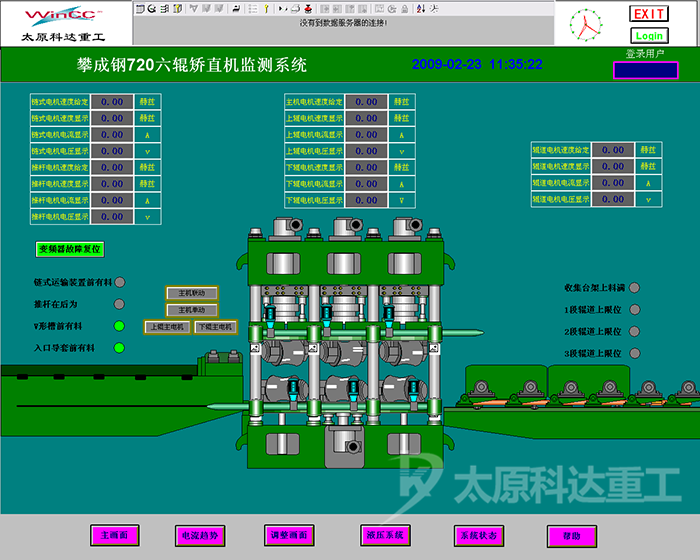
Task: Click the red alarm horn toolbar icon
Action: coord(309,8)
